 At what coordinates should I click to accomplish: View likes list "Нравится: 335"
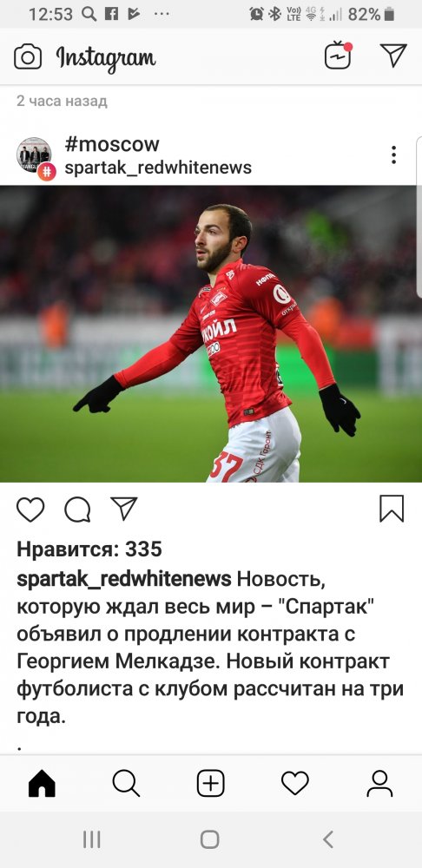click(x=89, y=549)
